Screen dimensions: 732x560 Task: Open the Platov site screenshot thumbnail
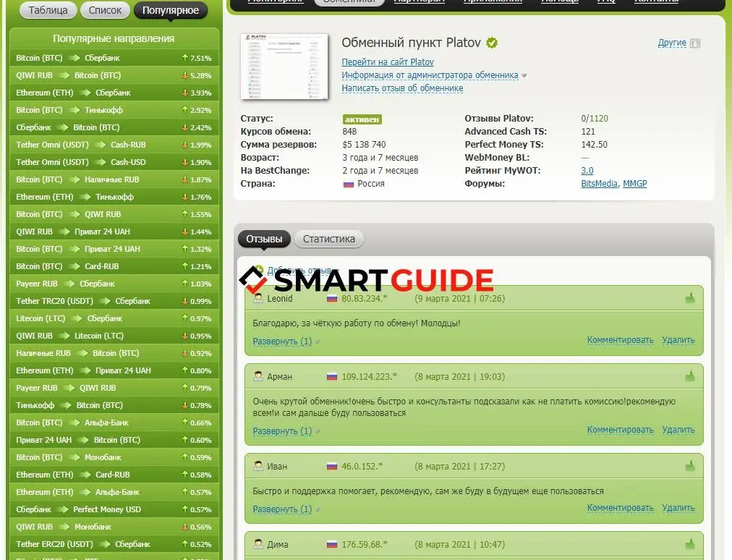point(284,67)
